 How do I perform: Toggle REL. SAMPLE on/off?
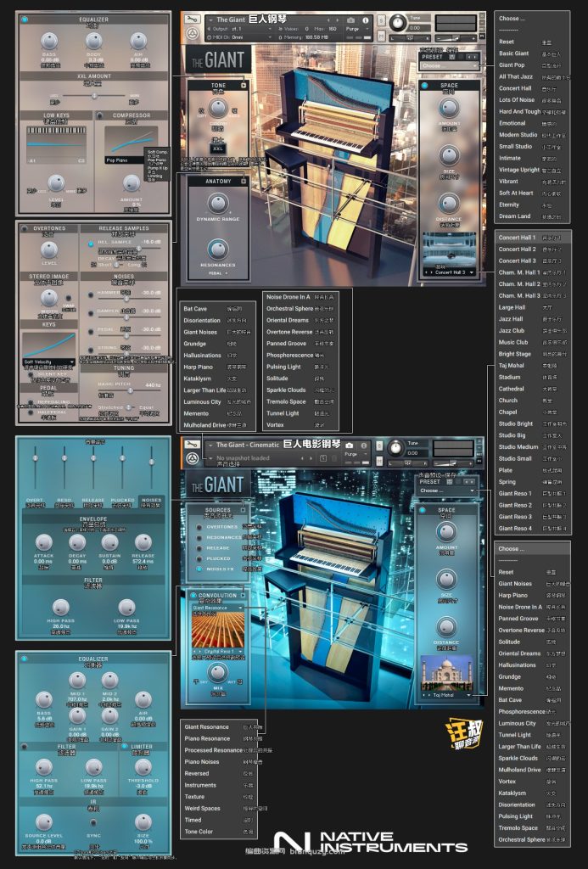[90, 244]
